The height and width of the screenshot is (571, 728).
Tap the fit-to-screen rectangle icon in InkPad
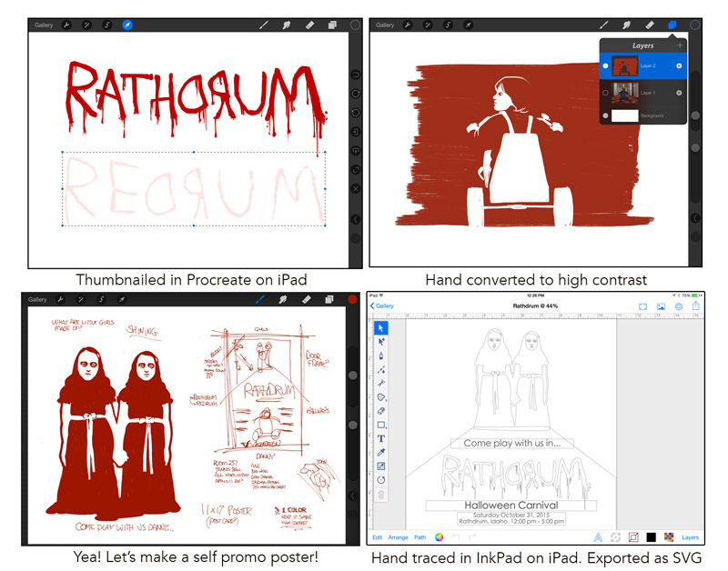[642, 306]
